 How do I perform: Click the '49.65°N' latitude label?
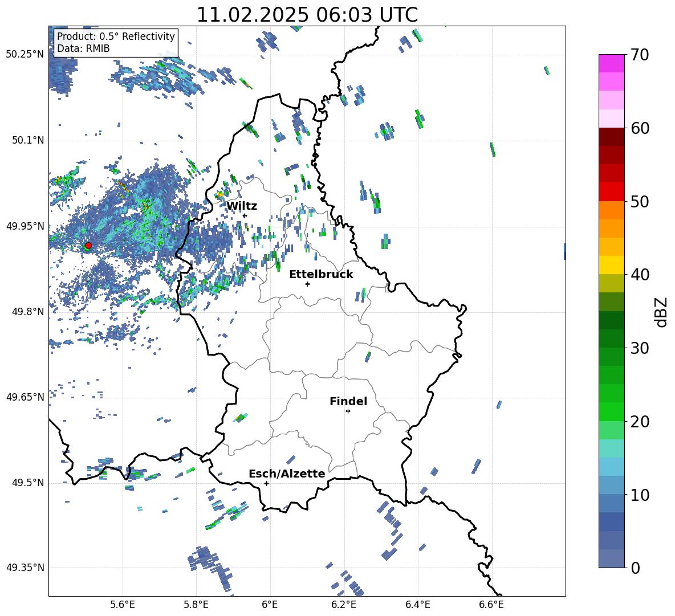point(25,397)
